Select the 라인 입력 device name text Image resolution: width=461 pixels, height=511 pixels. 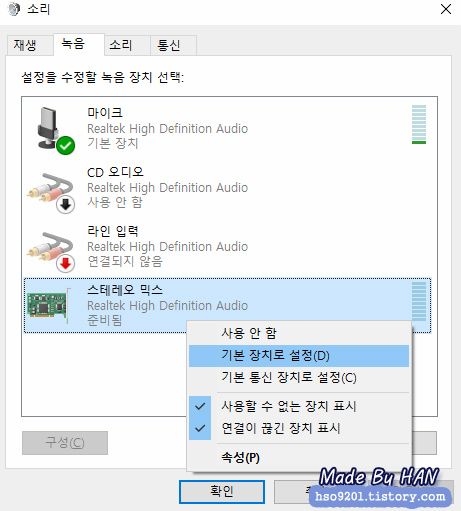113,231
